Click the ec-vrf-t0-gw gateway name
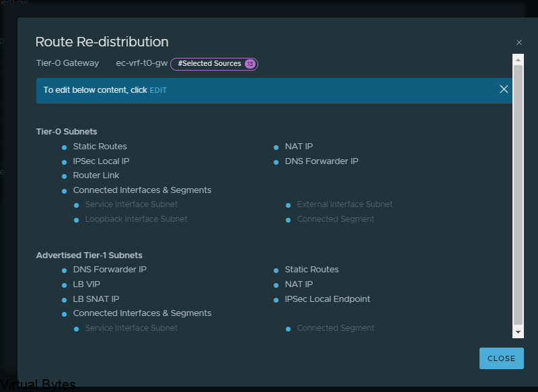Viewport: 538px width, 392px height. 142,63
